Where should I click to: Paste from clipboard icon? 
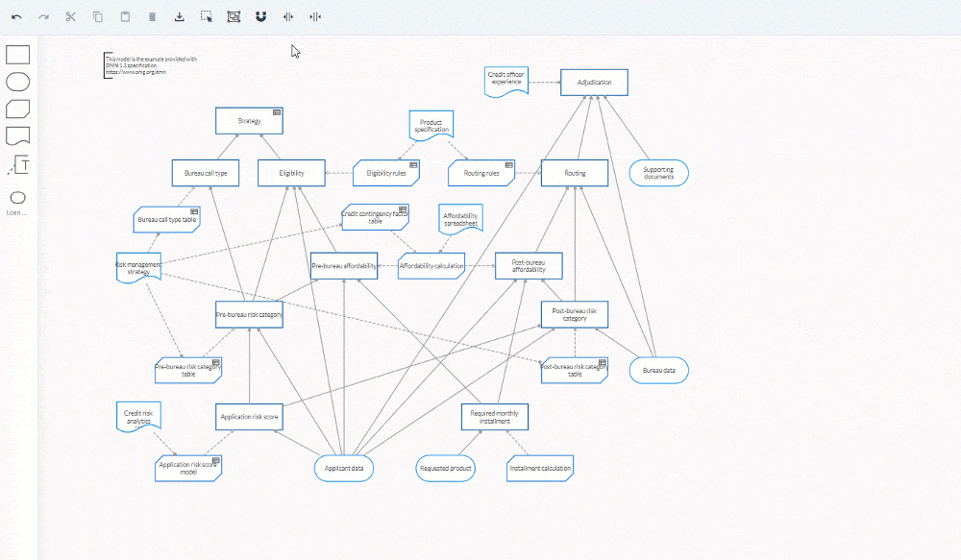(x=125, y=17)
